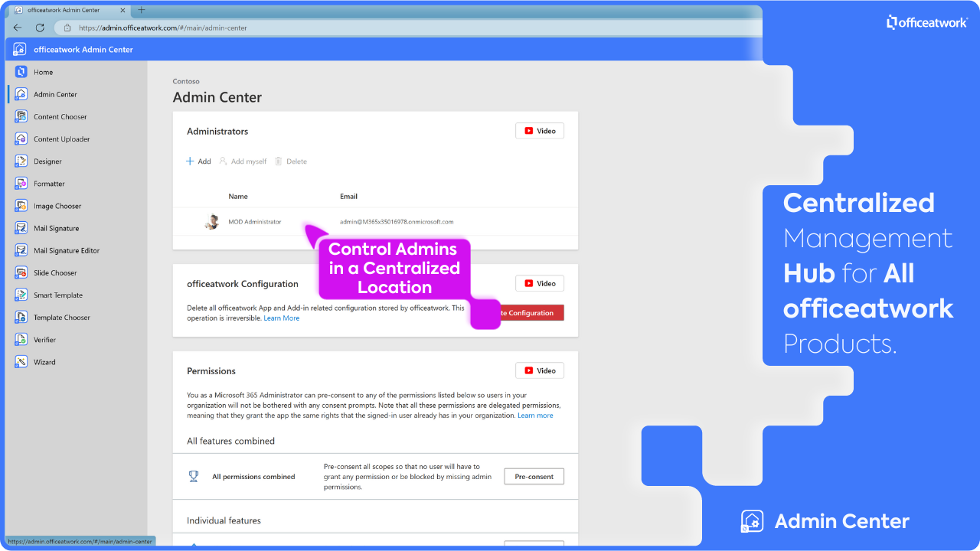Viewport: 980px width, 551px height.
Task: Click the Permissions section title
Action: point(211,371)
